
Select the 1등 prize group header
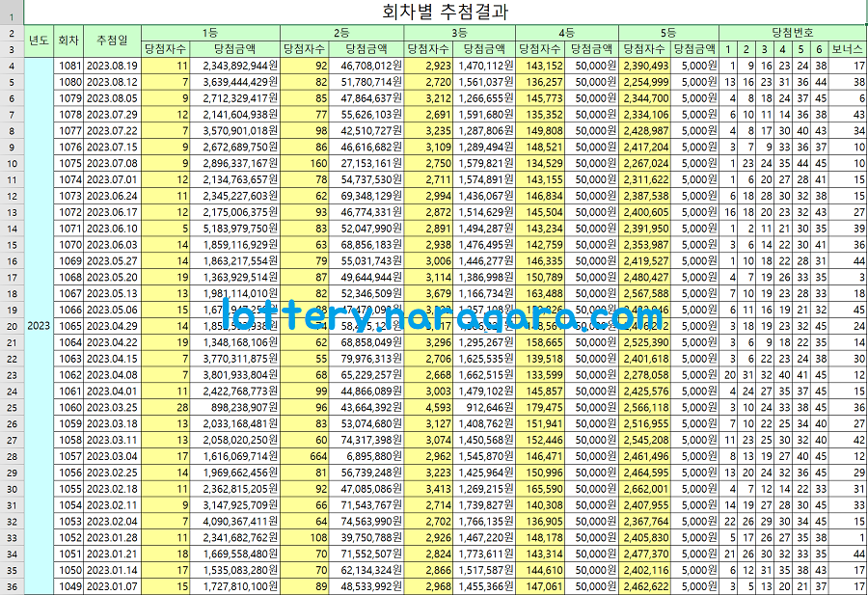[209, 32]
